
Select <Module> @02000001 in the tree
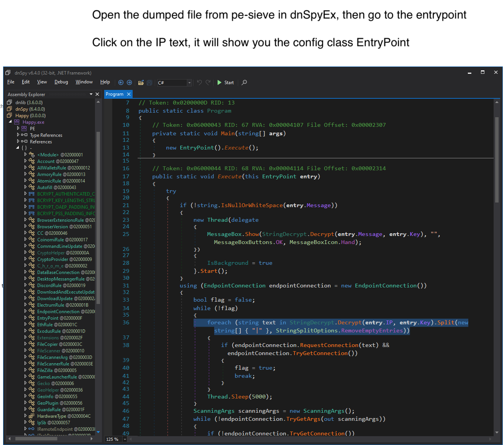60,155
